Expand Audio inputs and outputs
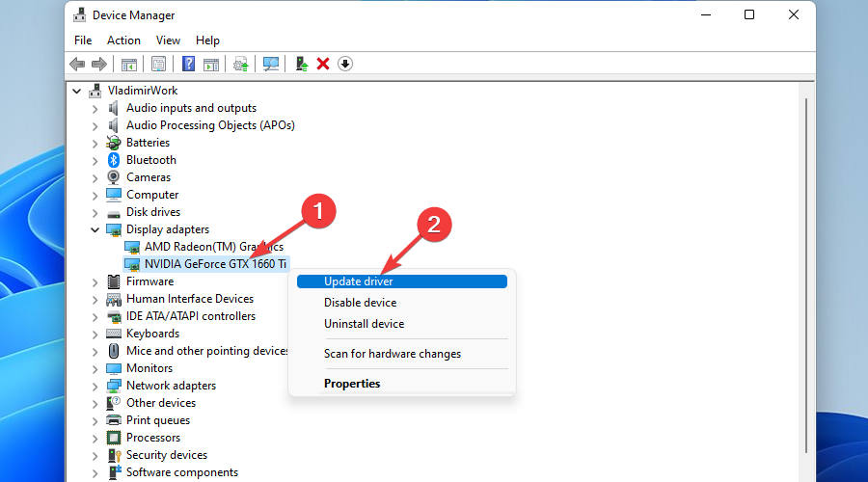The height and width of the screenshot is (482, 868). click(95, 109)
